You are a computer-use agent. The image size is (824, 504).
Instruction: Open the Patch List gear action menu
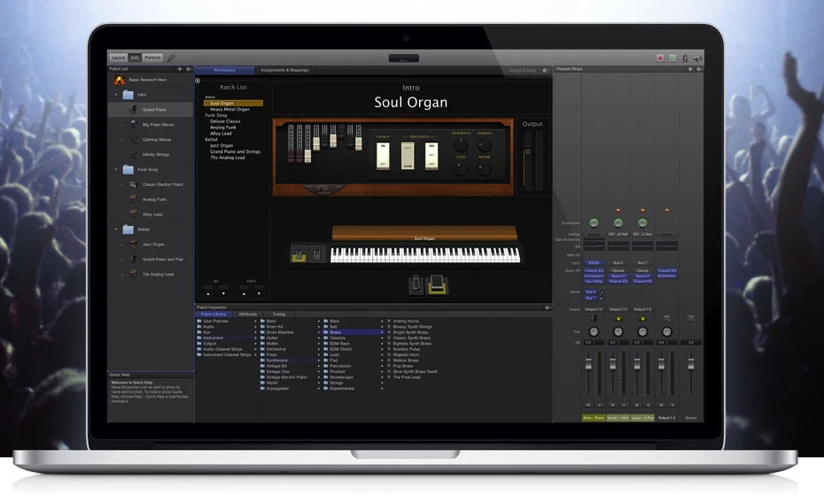189,69
